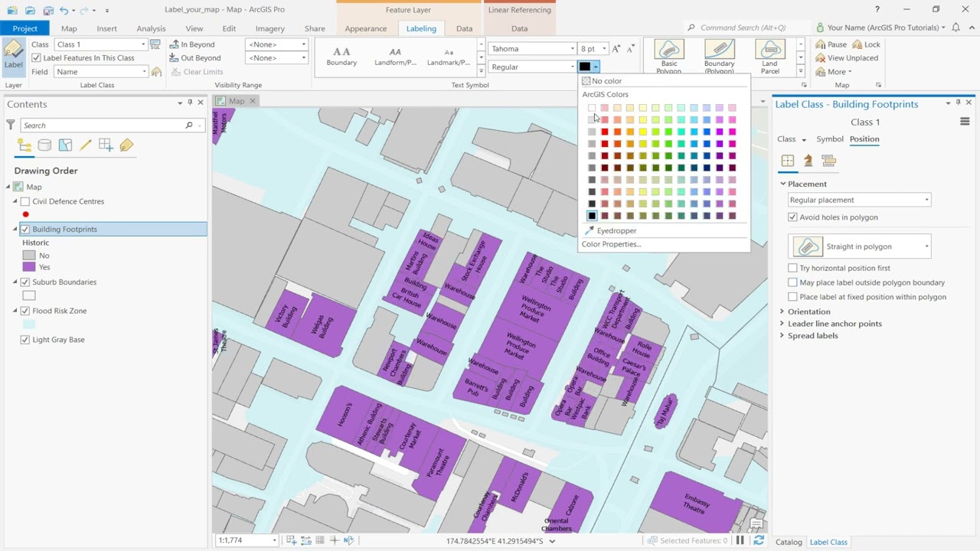The height and width of the screenshot is (551, 980).
Task: Switch to the Labeling ribbon tab
Action: click(x=421, y=28)
